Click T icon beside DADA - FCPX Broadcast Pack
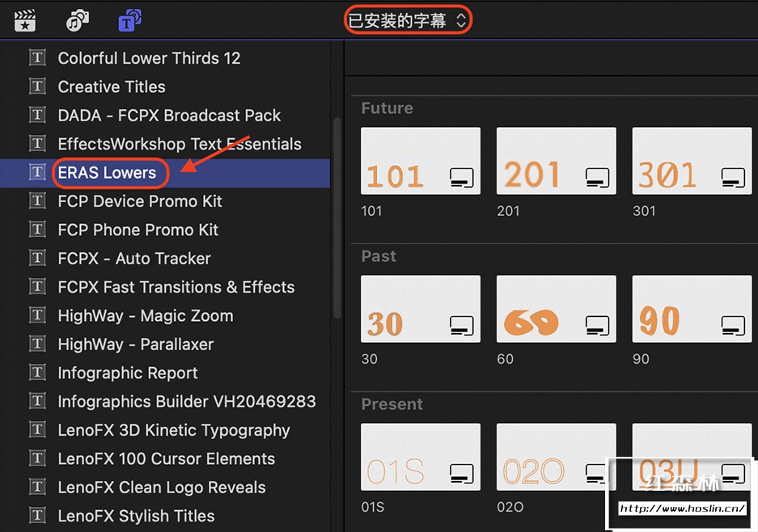This screenshot has height=532, width=758. pos(37,115)
